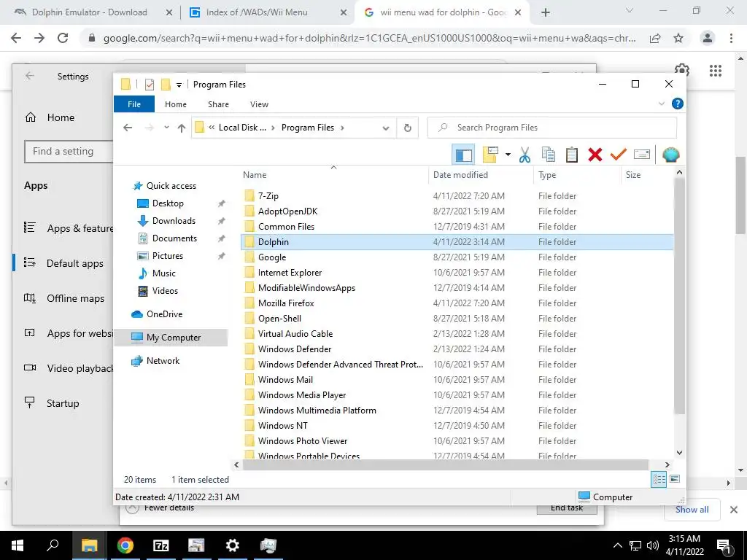Image resolution: width=747 pixels, height=560 pixels.
Task: Click the Copy icon in toolbar
Action: [549, 155]
